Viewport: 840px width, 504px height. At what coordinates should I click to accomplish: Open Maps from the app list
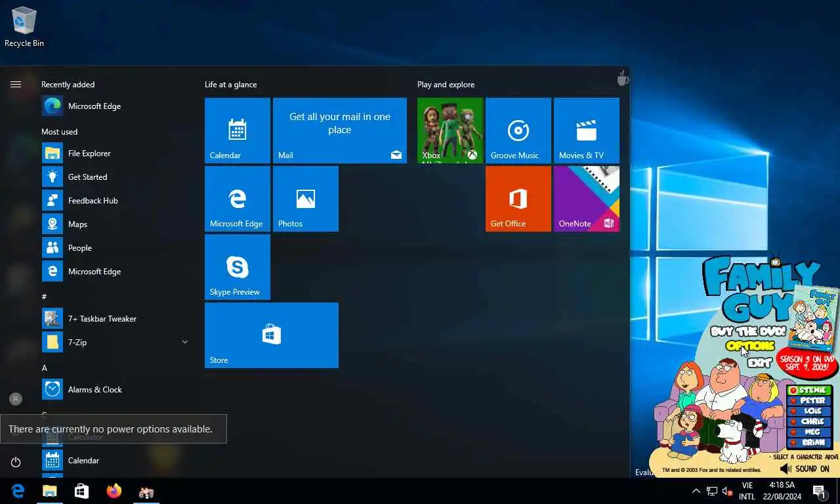(115, 224)
